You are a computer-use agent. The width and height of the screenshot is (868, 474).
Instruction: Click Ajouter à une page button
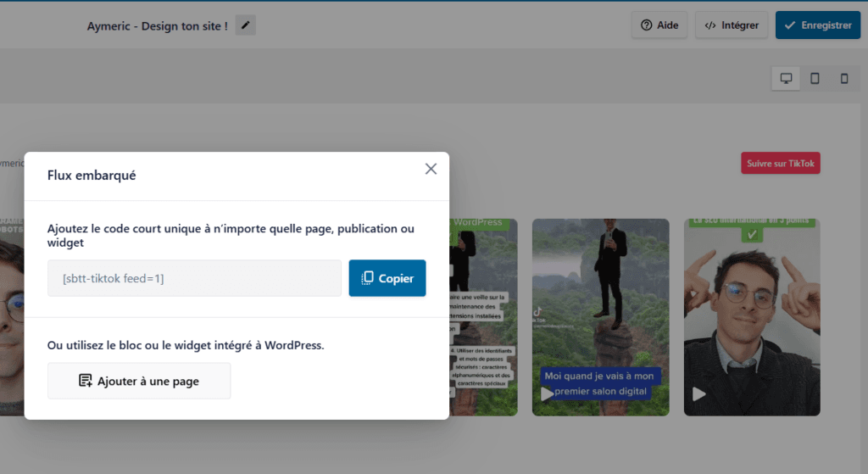[139, 381]
